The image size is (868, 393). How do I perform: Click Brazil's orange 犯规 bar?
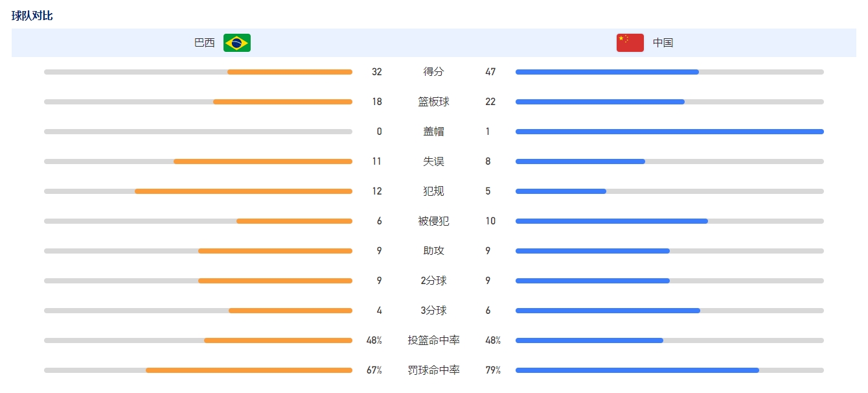coord(244,191)
